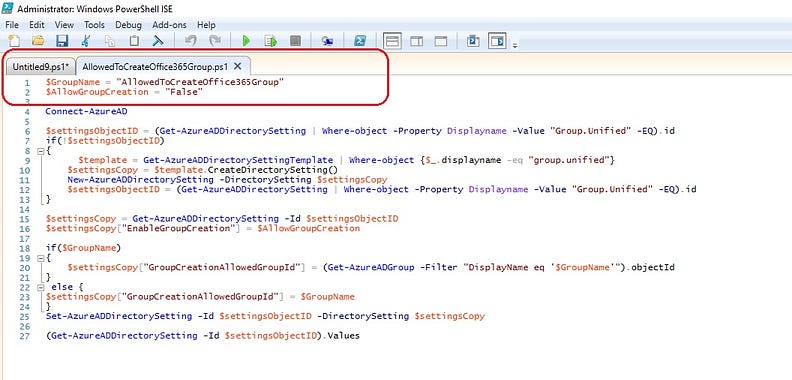Click the Copy icon in toolbar
The height and width of the screenshot is (380, 792).
110,41
